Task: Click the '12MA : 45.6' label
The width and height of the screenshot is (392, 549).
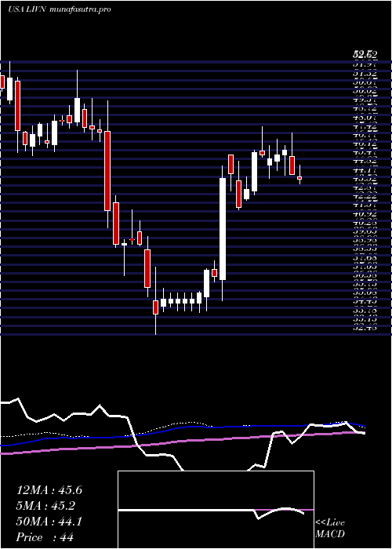Action: point(49,490)
